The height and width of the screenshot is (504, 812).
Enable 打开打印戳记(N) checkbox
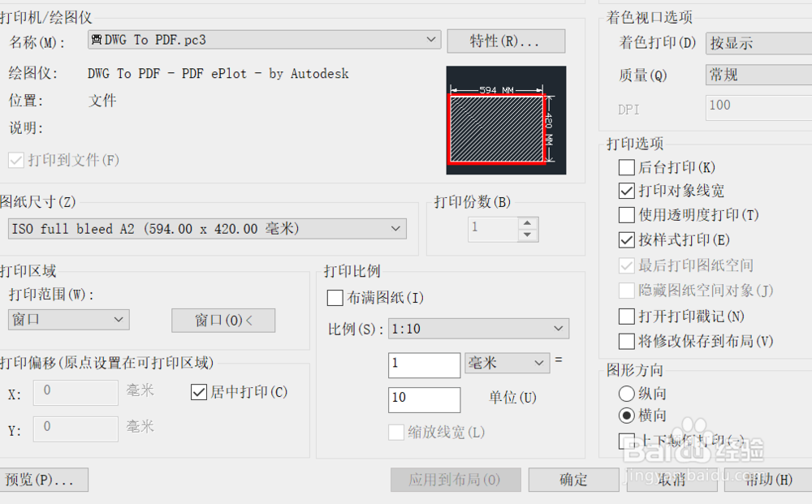click(x=627, y=317)
